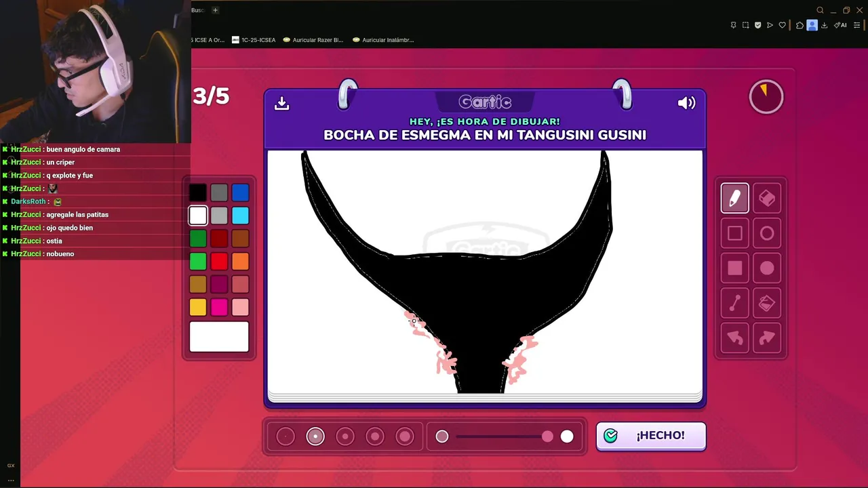Image resolution: width=868 pixels, height=488 pixels.
Task: Click the GX icon in browser sidebar
Action: (x=10, y=465)
